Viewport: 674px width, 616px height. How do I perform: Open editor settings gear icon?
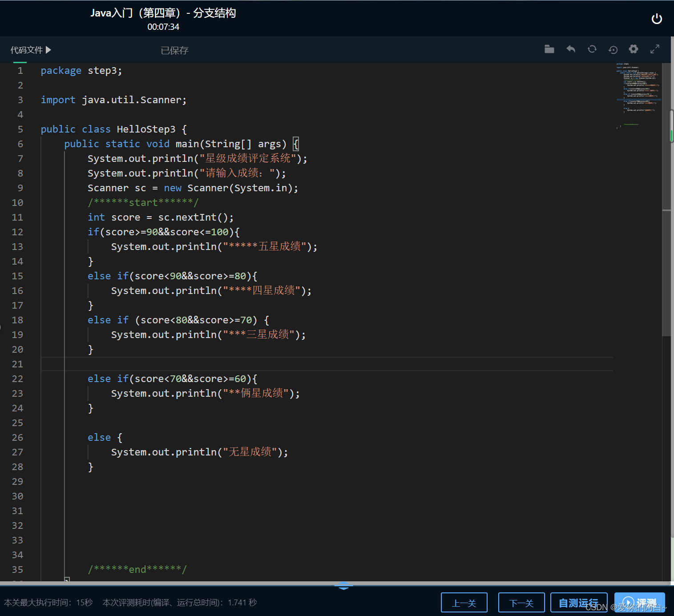tap(634, 49)
